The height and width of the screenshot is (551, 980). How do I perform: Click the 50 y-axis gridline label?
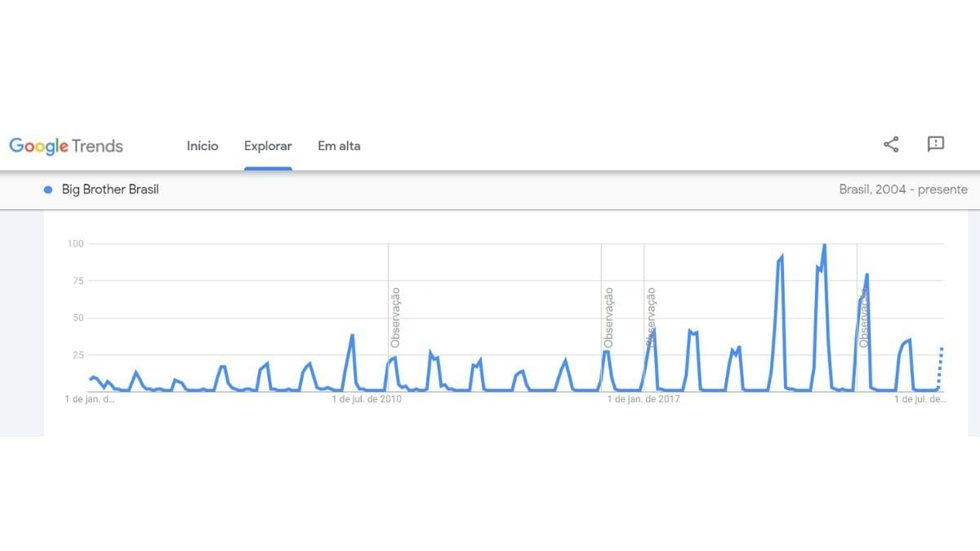(x=78, y=318)
